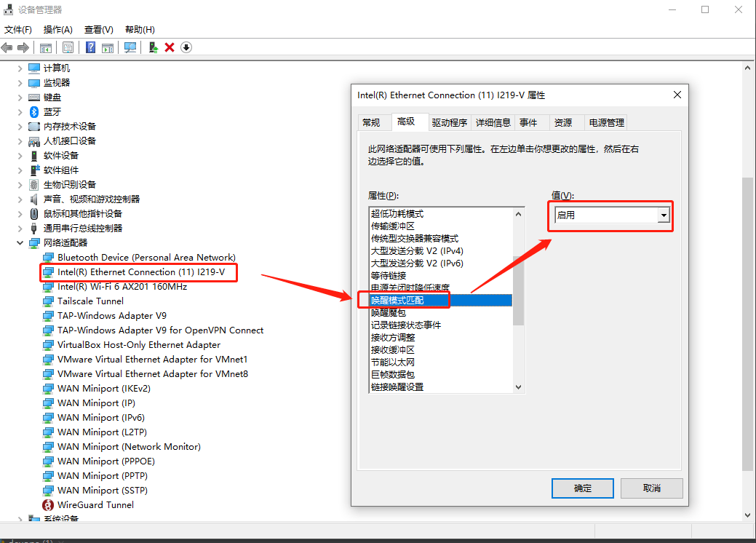Click the icon beside 人机接口设备
Image resolution: width=756 pixels, height=543 pixels.
pos(34,141)
